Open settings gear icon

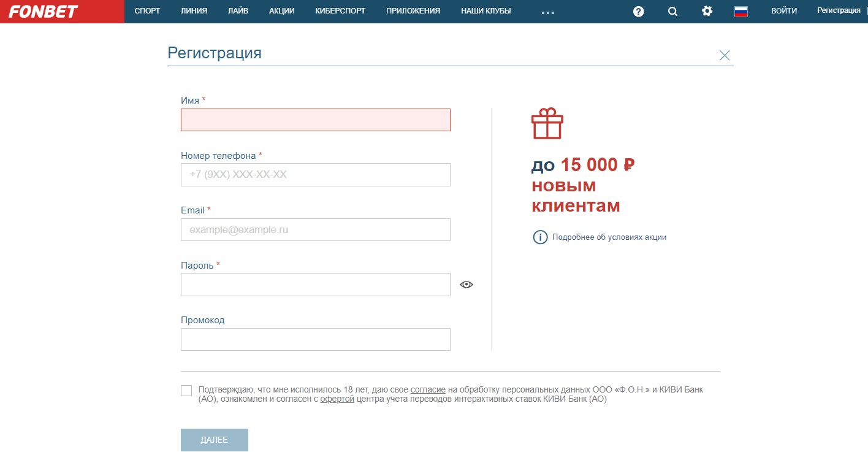(707, 11)
